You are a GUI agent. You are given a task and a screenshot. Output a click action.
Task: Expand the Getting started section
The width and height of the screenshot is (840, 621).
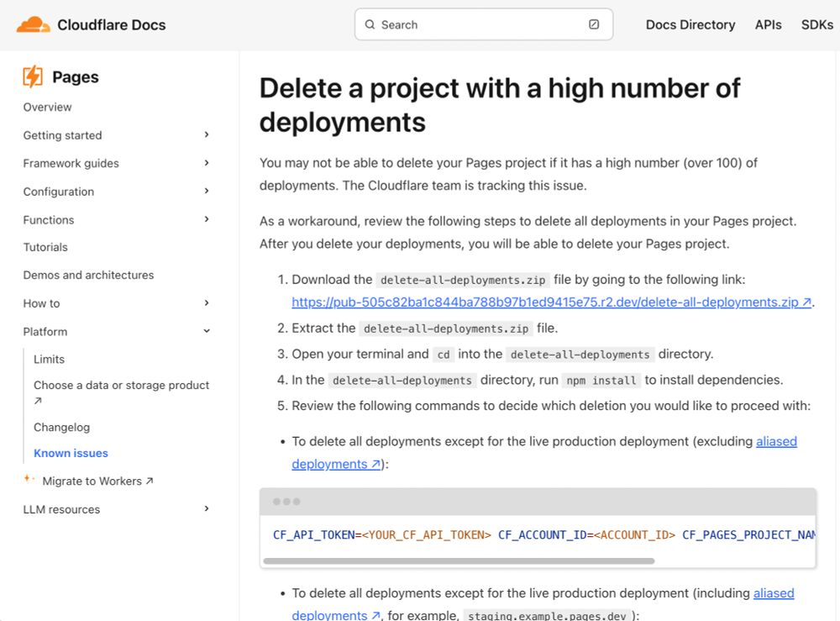(207, 135)
